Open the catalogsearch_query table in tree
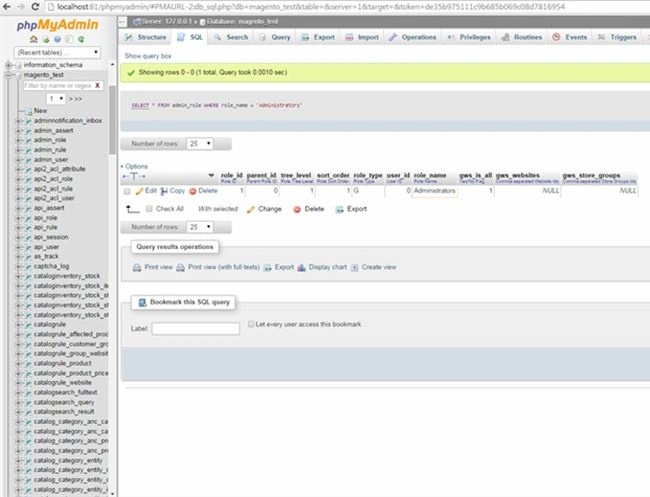 [x=64, y=402]
